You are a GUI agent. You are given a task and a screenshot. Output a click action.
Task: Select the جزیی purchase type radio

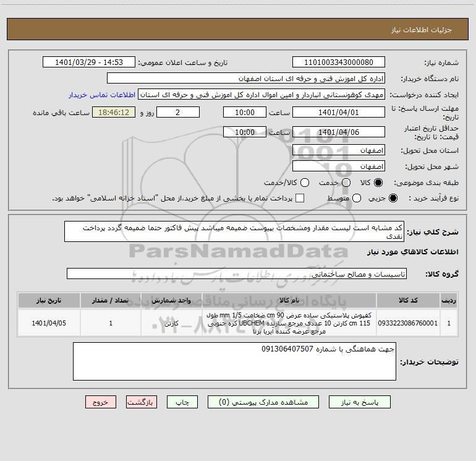[x=393, y=198]
